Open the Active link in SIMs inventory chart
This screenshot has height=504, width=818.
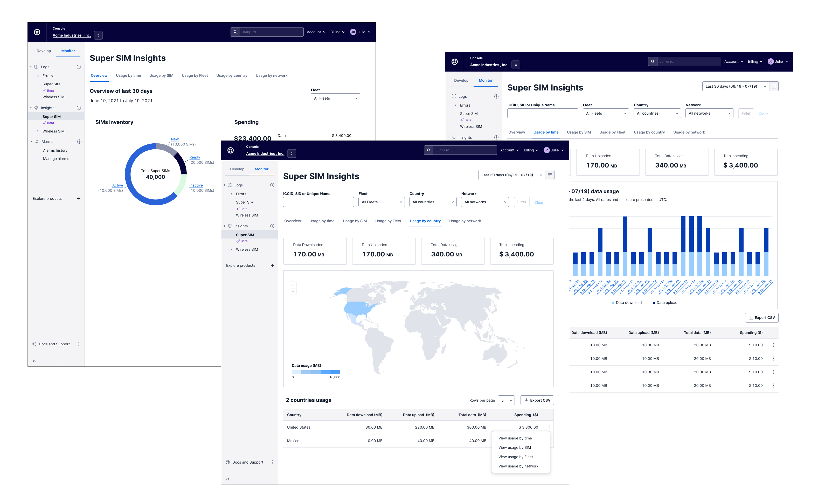(117, 185)
